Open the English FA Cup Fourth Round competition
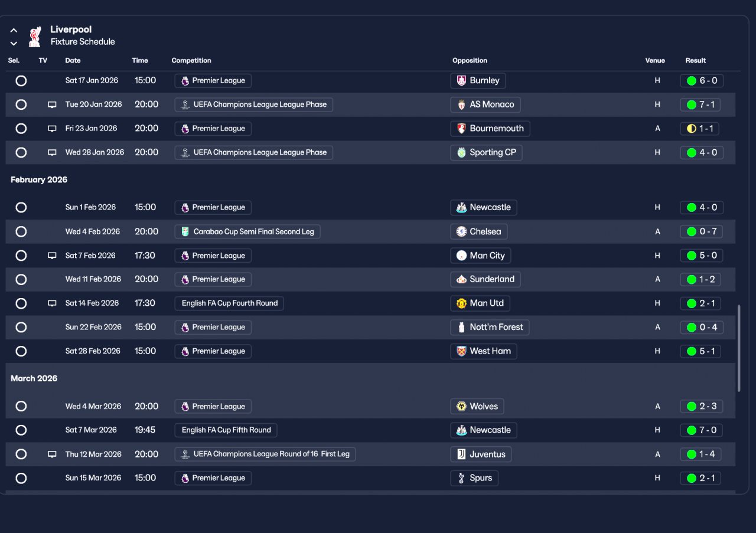Viewport: 756px width, 533px height. [229, 303]
